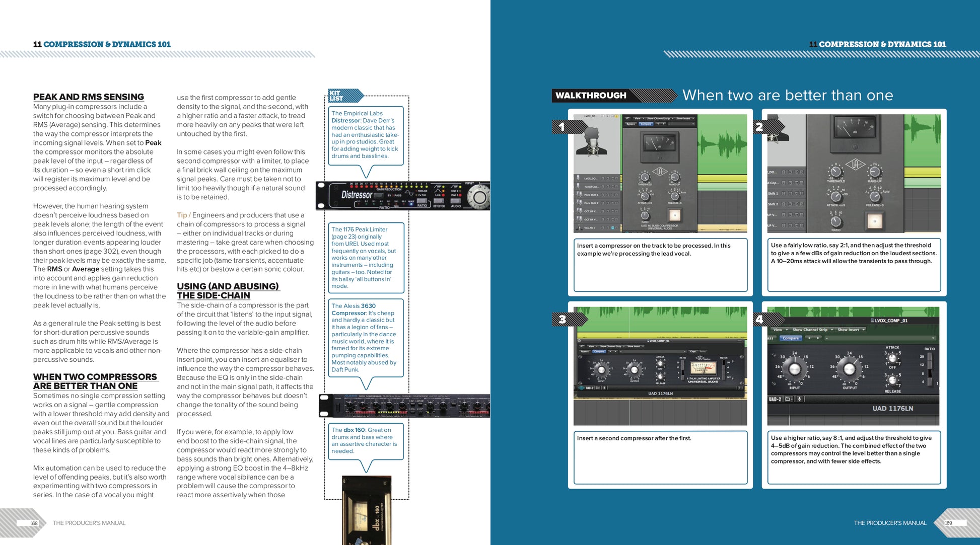Click the UAD-2 microphone icon in screenshot 4
The image size is (980, 545).
[799, 399]
